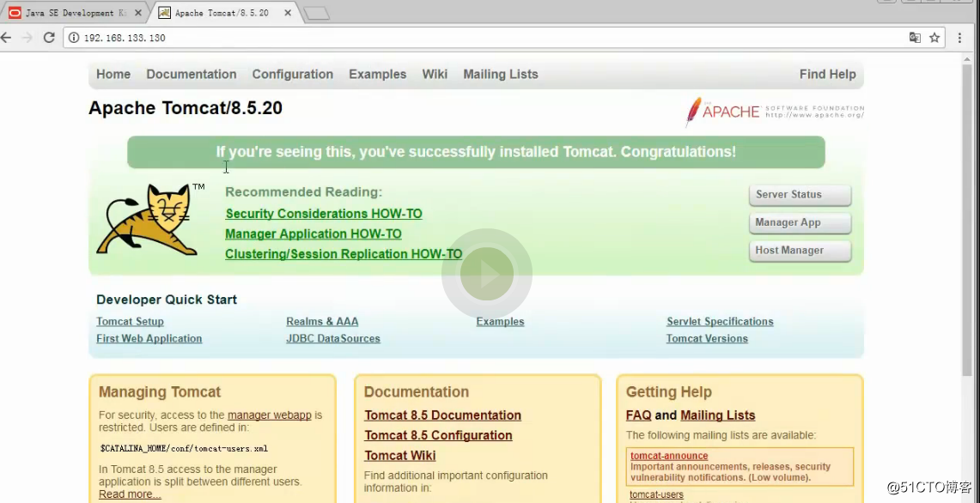Open the Realms & AAA link
The height and width of the screenshot is (503, 980).
[322, 321]
